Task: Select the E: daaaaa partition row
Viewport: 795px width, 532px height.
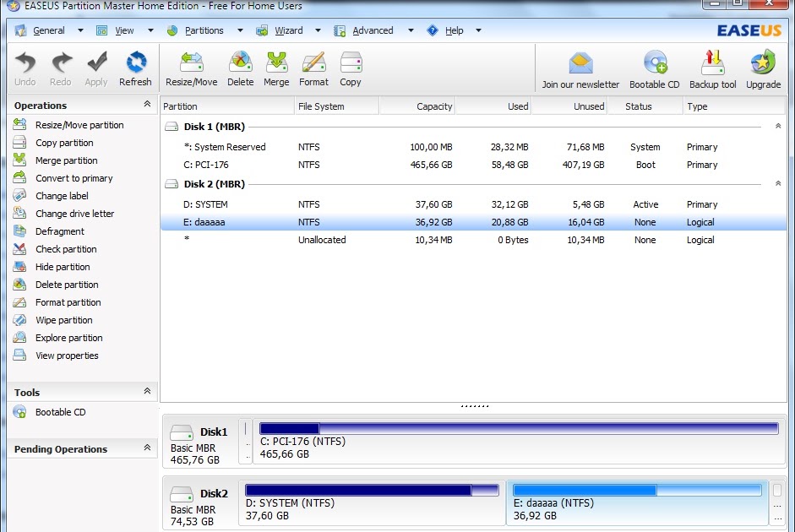Action: click(x=474, y=222)
